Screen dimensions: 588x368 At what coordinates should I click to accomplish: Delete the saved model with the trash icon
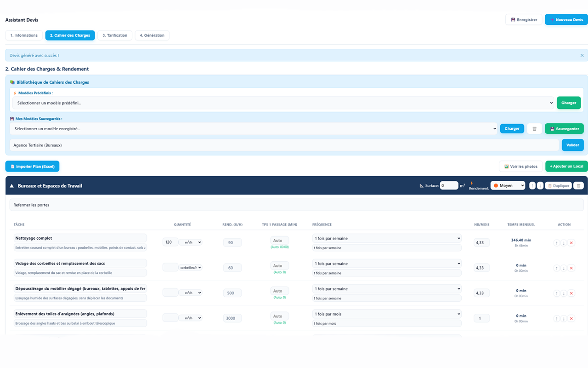[x=534, y=129]
